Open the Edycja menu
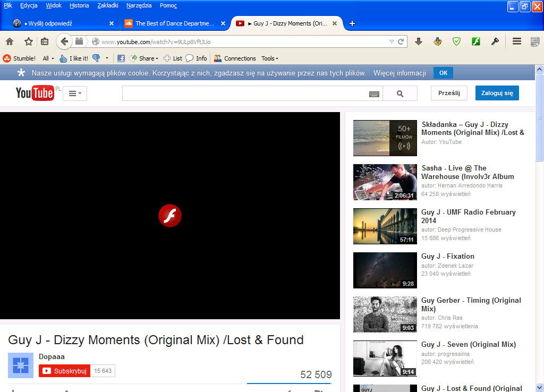This screenshot has width=544, height=392. pyautogui.click(x=29, y=5)
